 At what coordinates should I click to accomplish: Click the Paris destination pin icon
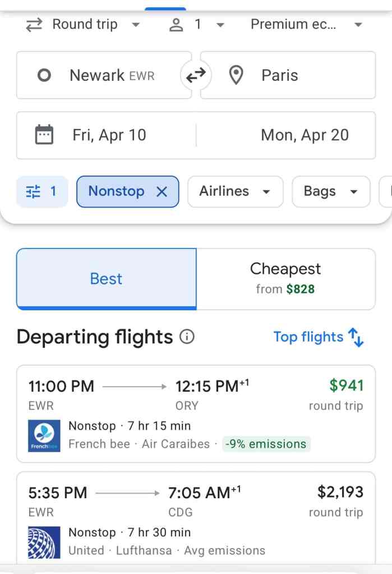click(x=237, y=75)
